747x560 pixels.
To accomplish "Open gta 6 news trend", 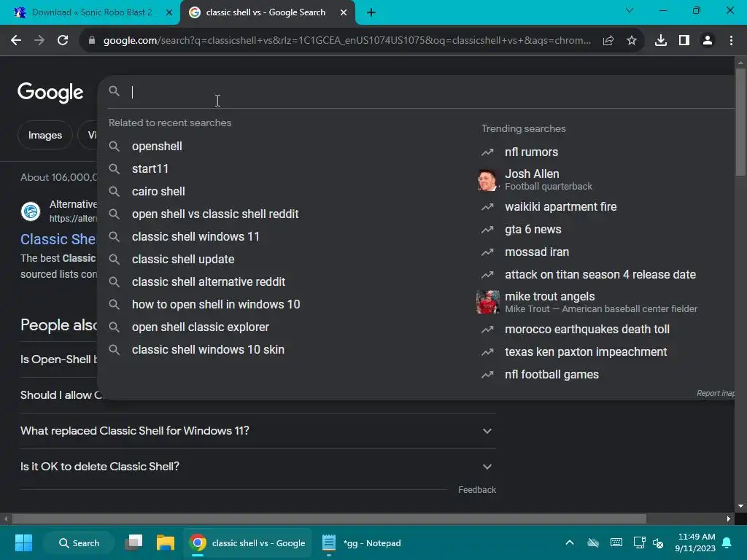I will pos(533,230).
